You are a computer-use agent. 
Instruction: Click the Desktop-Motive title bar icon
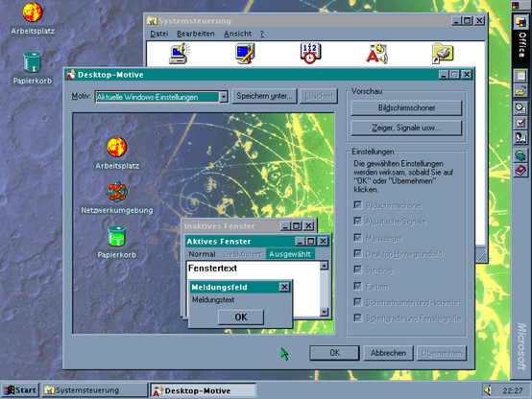pyautogui.click(x=70, y=75)
